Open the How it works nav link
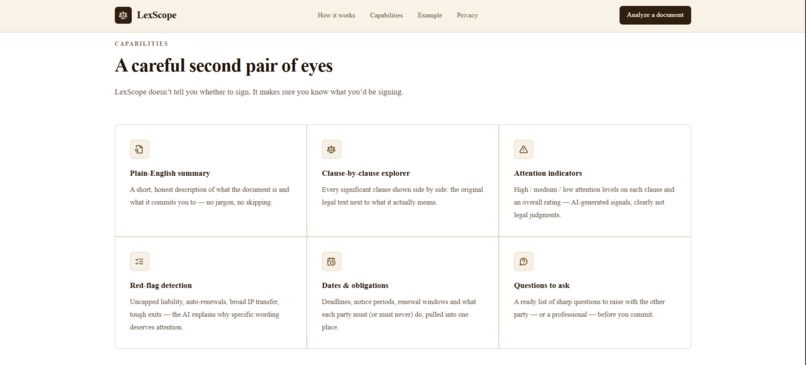This screenshot has width=806, height=365. click(x=336, y=15)
